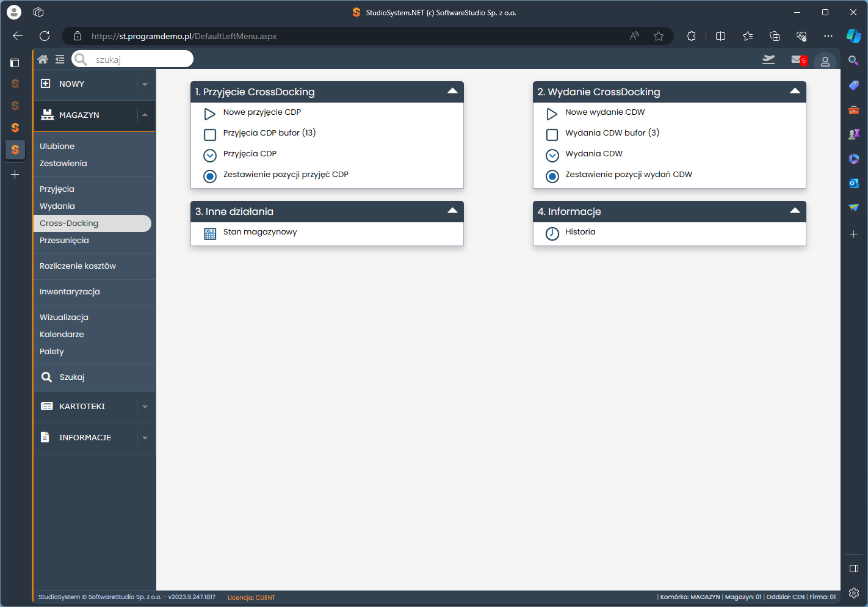Image resolution: width=868 pixels, height=607 pixels.
Task: Click the browser profile avatar in title bar
Action: 13,12
